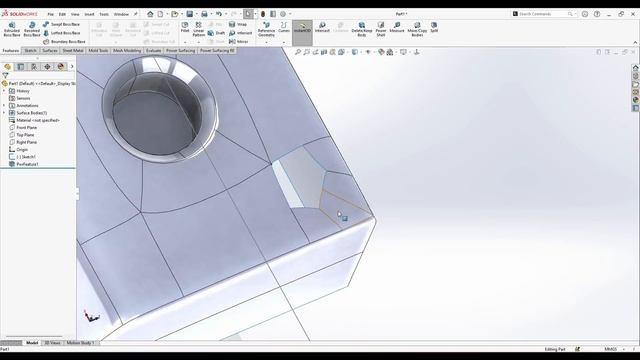Click the Home icon in quick toolbar
This screenshot has width=640, height=360.
coord(150,14)
